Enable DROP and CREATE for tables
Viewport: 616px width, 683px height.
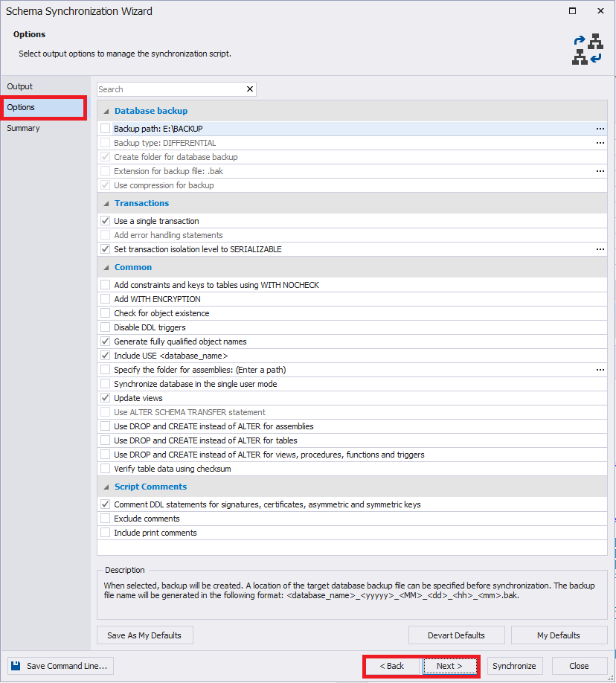tap(105, 440)
